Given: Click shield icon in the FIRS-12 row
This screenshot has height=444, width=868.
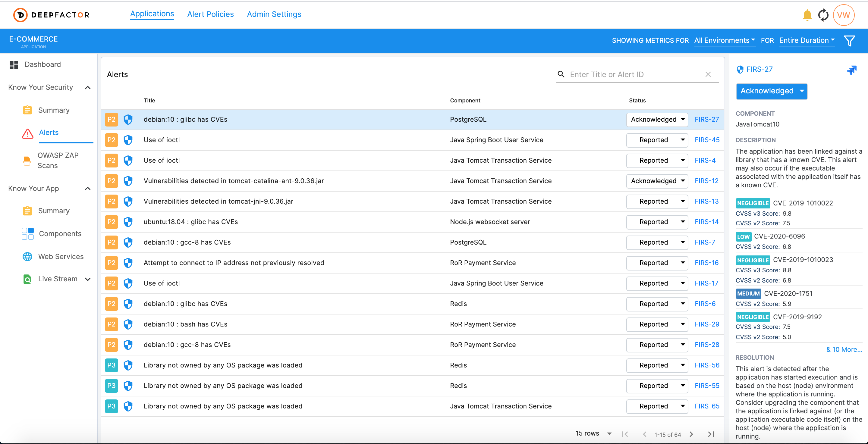Looking at the screenshot, I should (128, 181).
